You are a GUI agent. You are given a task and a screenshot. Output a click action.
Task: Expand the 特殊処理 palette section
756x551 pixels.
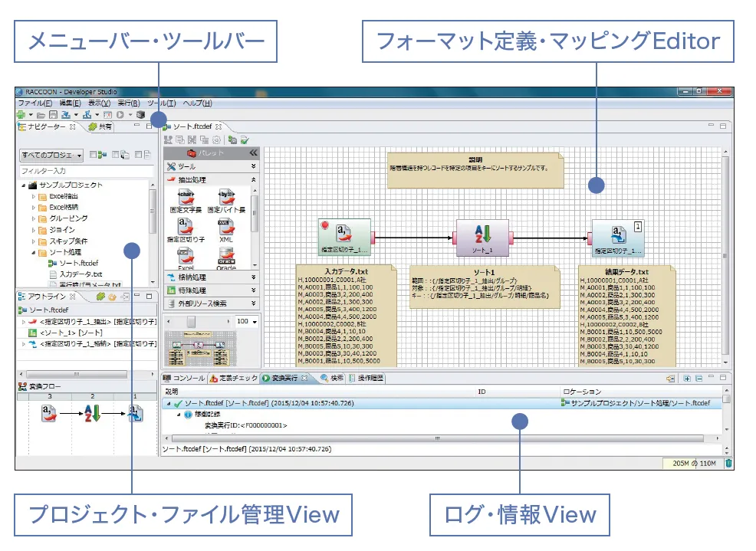(212, 290)
